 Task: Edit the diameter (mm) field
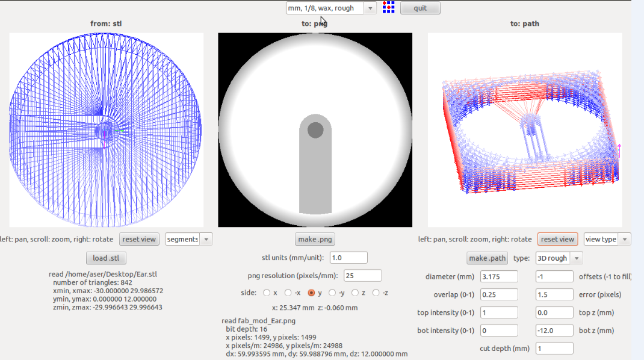click(x=499, y=276)
